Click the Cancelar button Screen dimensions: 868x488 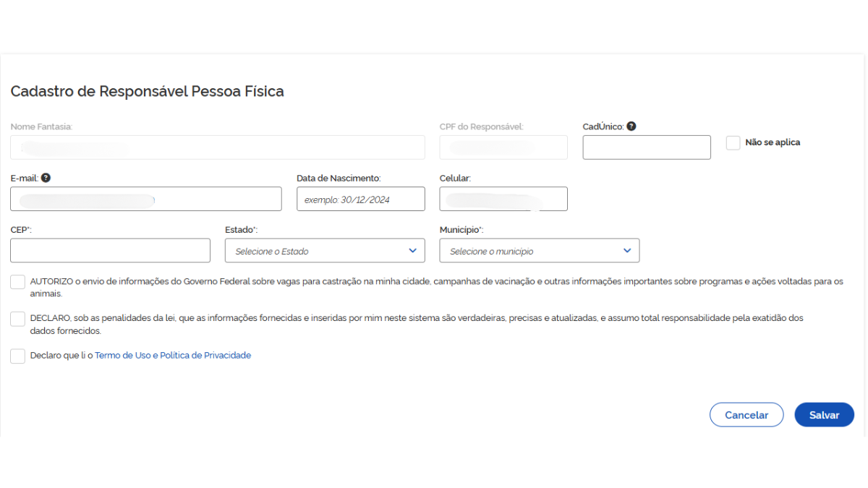click(x=746, y=414)
